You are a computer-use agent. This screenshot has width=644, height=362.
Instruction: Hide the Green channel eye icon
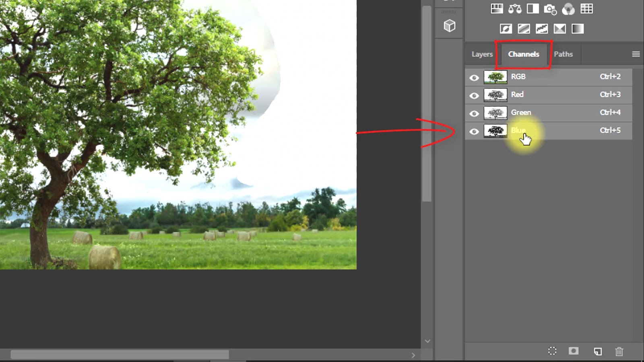point(474,113)
